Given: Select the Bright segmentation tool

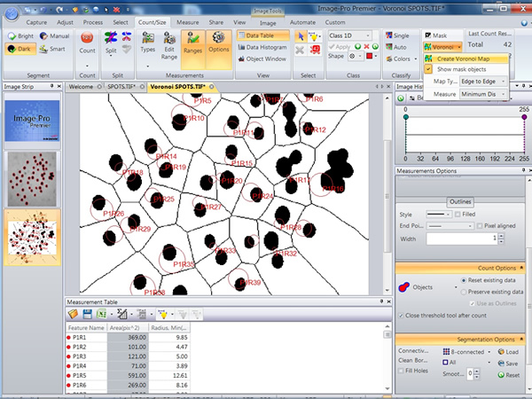Looking at the screenshot, I should 20,36.
